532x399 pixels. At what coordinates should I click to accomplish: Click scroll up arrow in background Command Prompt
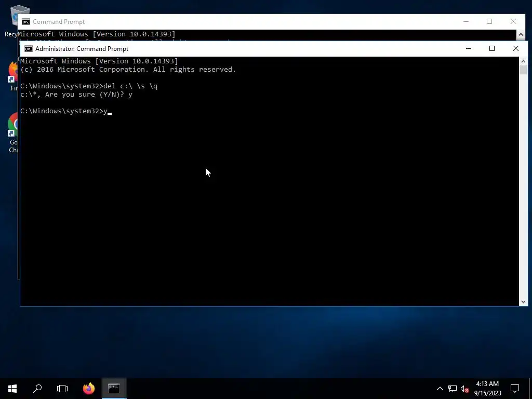click(x=521, y=34)
